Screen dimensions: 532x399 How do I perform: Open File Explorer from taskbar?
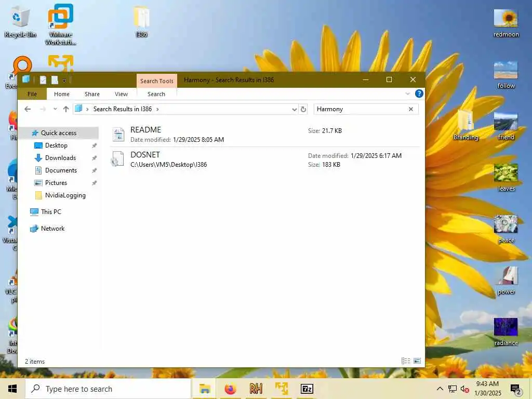tap(205, 389)
